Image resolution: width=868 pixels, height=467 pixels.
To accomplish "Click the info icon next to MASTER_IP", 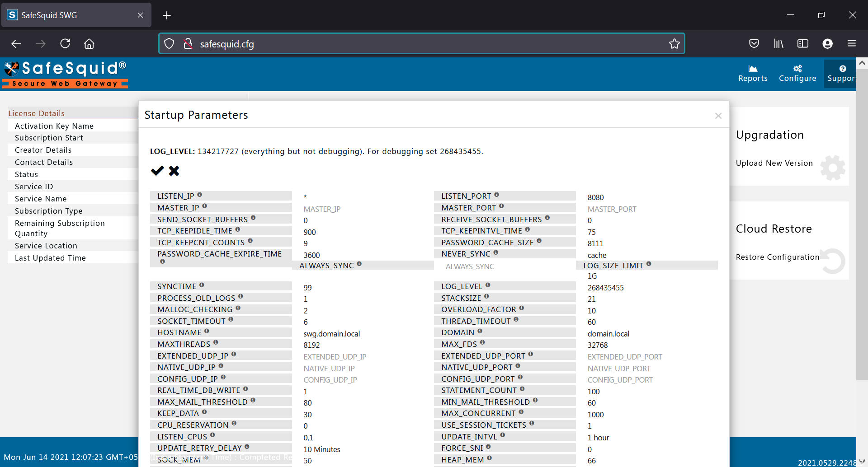I will [x=205, y=206].
